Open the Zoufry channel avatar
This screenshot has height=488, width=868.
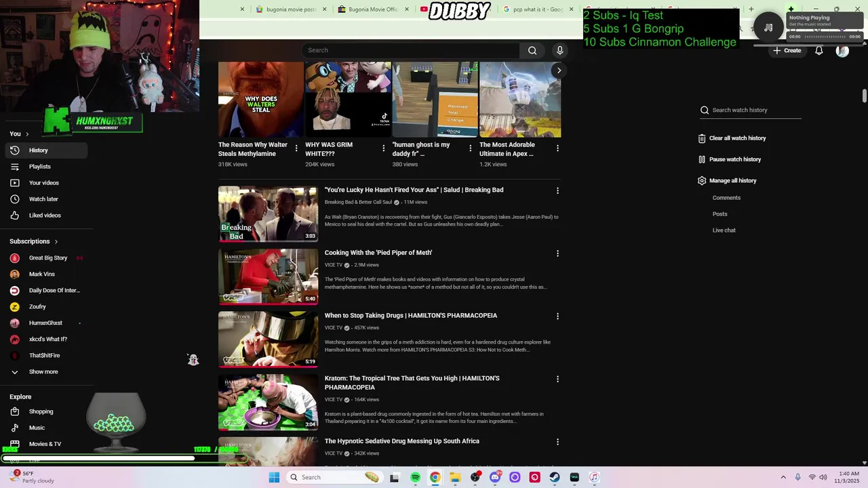click(x=14, y=306)
